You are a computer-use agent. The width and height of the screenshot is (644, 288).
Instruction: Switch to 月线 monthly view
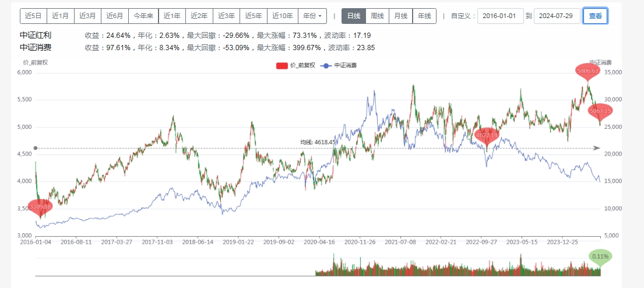400,16
